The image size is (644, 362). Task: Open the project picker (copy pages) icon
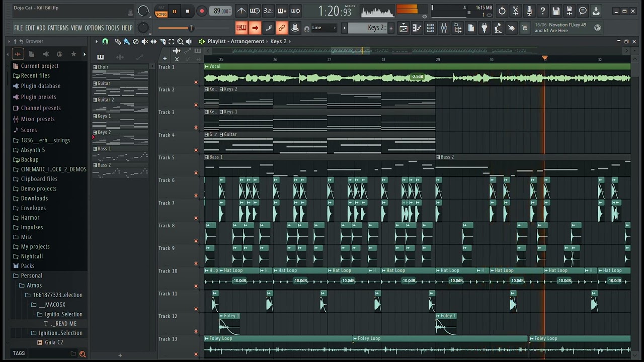(471, 28)
